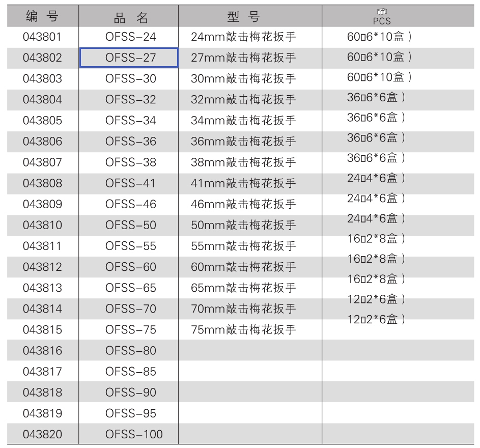Click the 30mm敲击梅花扳手 description cell
This screenshot has width=480, height=448.
click(x=243, y=79)
